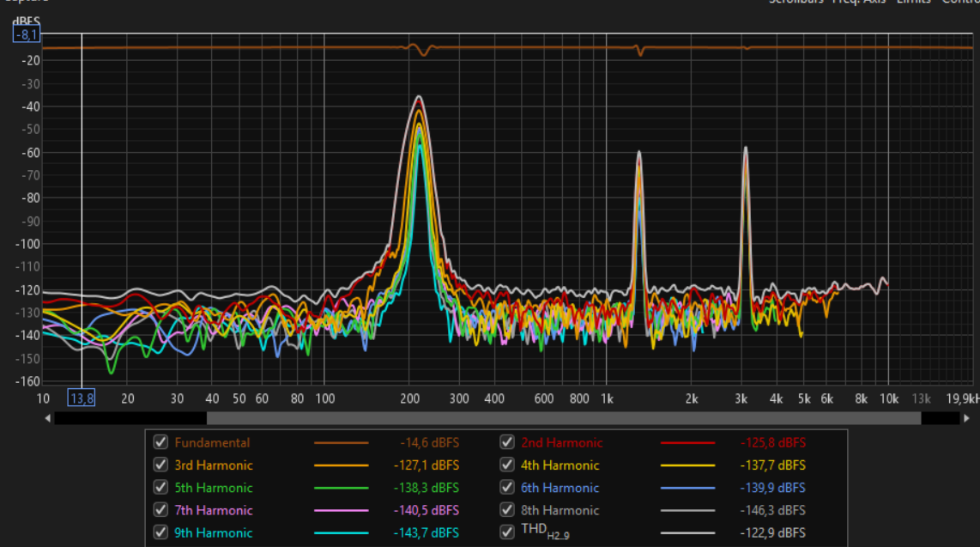This screenshot has height=547, width=980.
Task: Uncheck the 8th Harmonic checkbox
Action: point(507,510)
